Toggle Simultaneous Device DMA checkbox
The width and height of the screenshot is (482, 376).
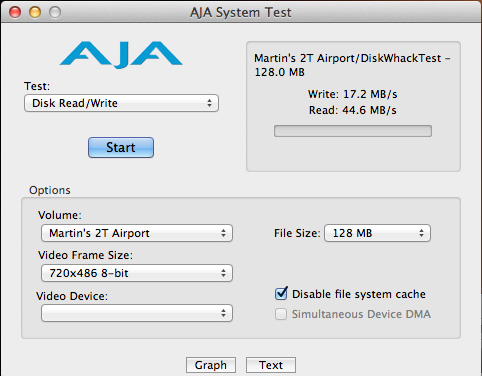[x=281, y=314]
